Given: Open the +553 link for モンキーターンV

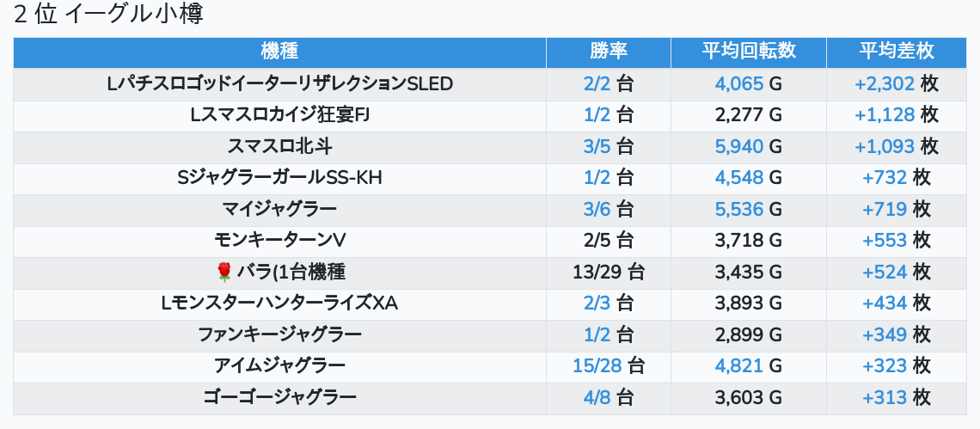Looking at the screenshot, I should coord(885,240).
